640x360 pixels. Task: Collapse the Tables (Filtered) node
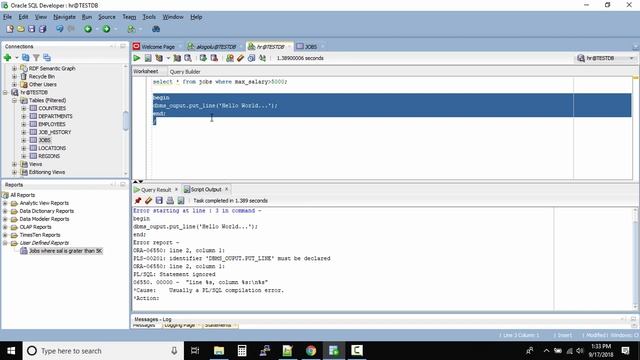pos(14,100)
